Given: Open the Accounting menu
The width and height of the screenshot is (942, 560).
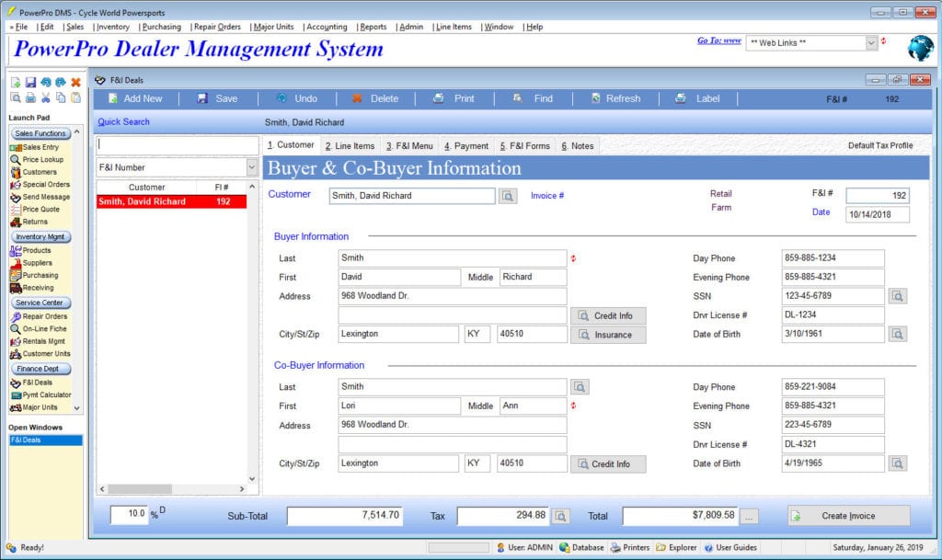Looking at the screenshot, I should 326,27.
